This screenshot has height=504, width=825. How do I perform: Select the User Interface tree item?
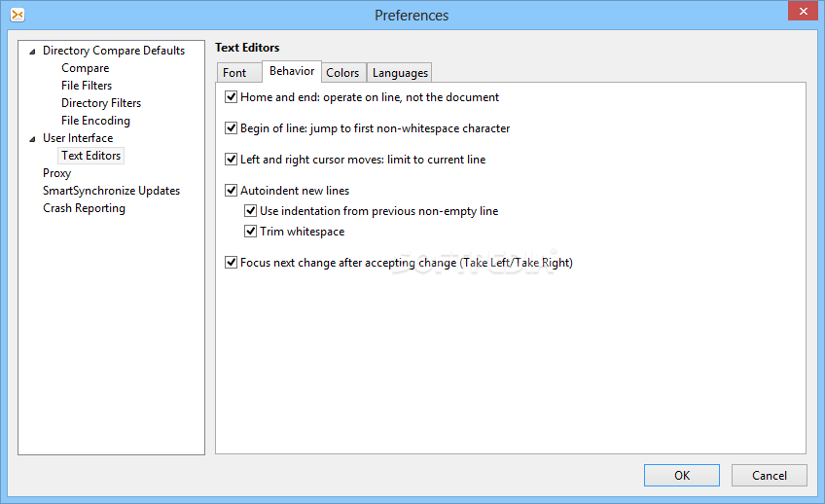[78, 138]
